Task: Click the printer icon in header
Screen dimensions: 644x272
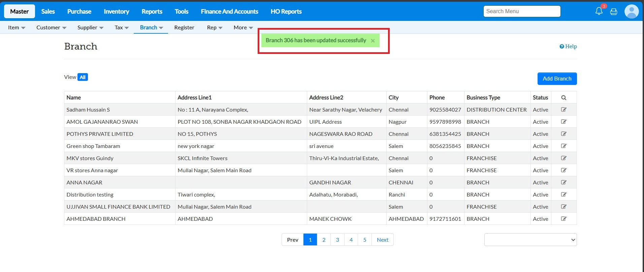Action: tap(614, 11)
